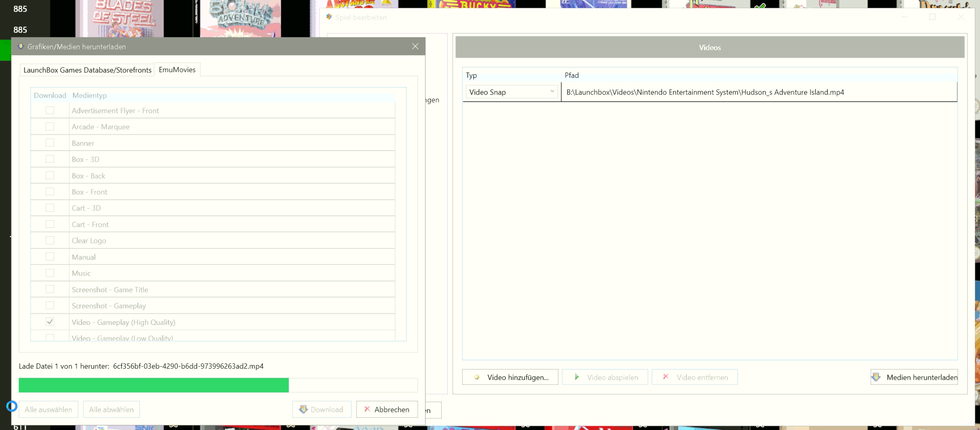Uncheck Video - Gameplay (High Quality) checkbox
The height and width of the screenshot is (430, 980).
(x=50, y=322)
